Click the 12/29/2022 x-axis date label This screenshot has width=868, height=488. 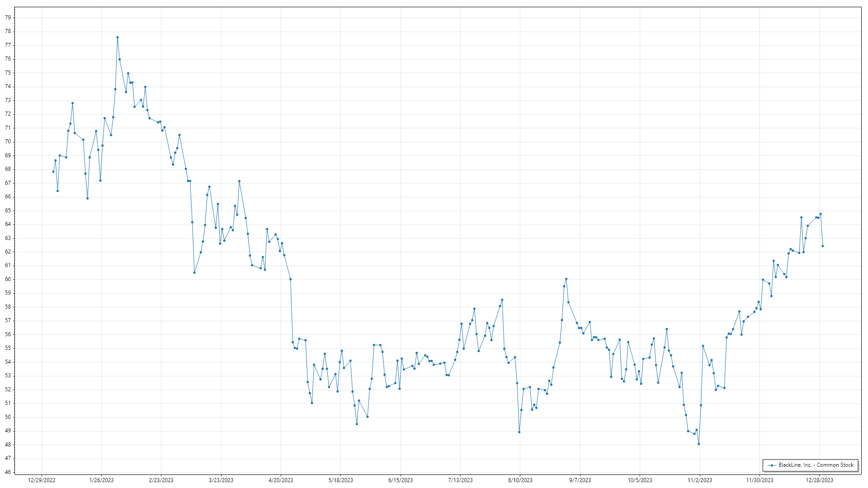(x=42, y=480)
